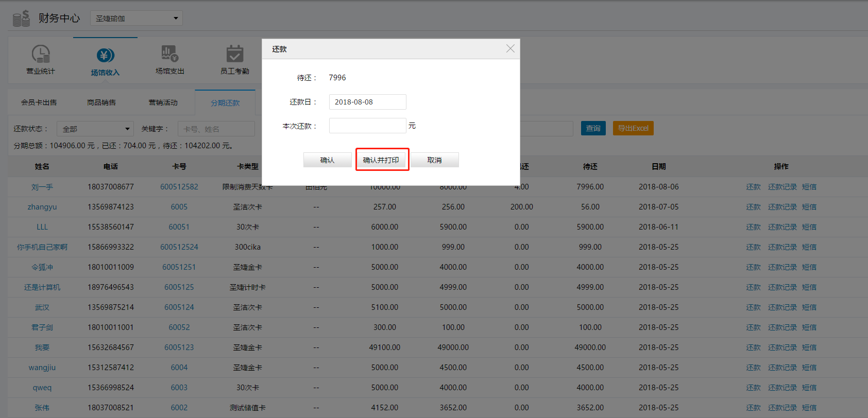868x418 pixels.
Task: Click the 49100.00 amount cell
Action: coord(385,347)
